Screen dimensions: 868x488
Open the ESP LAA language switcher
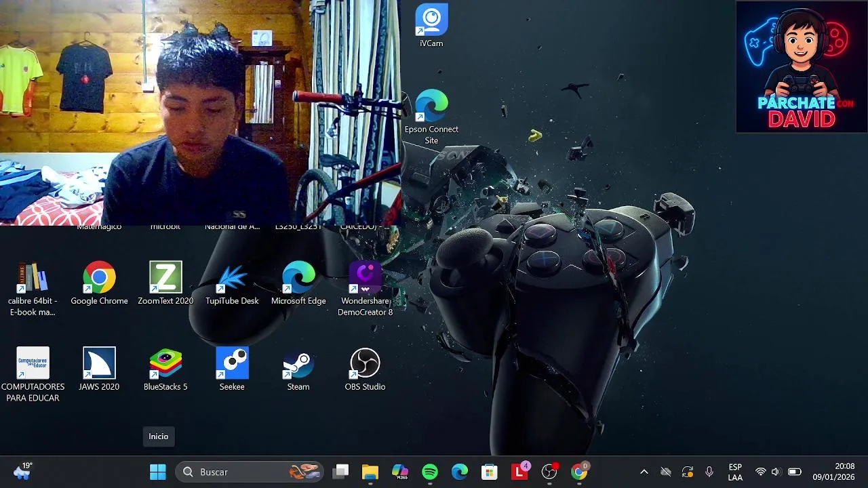point(735,472)
